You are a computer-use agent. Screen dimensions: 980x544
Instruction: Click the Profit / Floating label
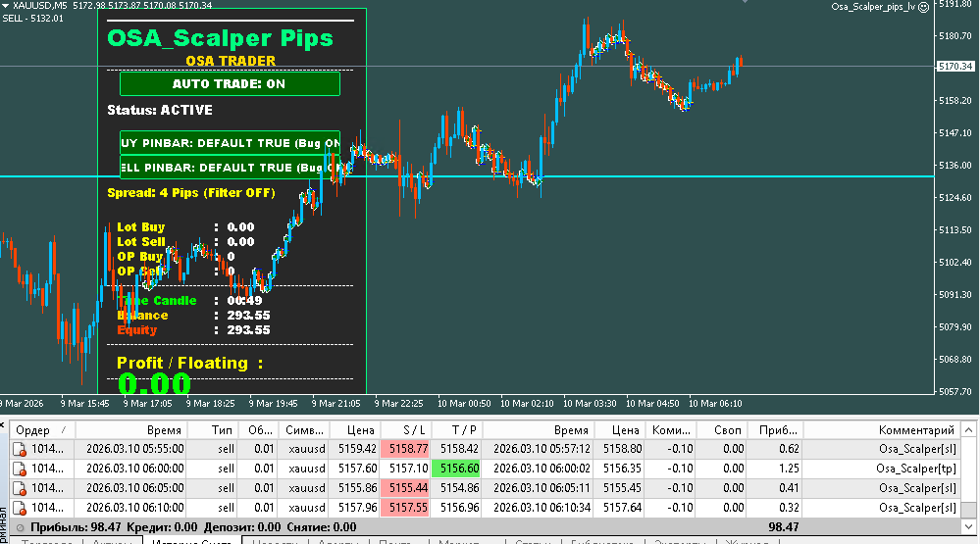coord(190,363)
